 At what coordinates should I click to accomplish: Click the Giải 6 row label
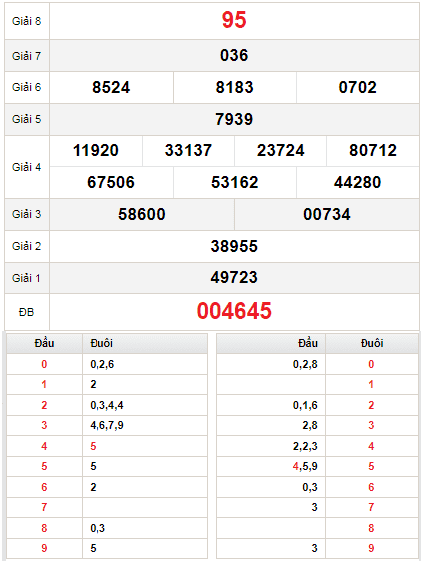click(x=26, y=87)
